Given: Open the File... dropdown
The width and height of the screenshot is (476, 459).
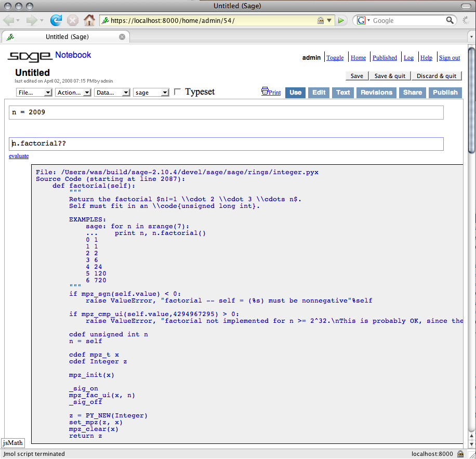Looking at the screenshot, I should click(34, 93).
